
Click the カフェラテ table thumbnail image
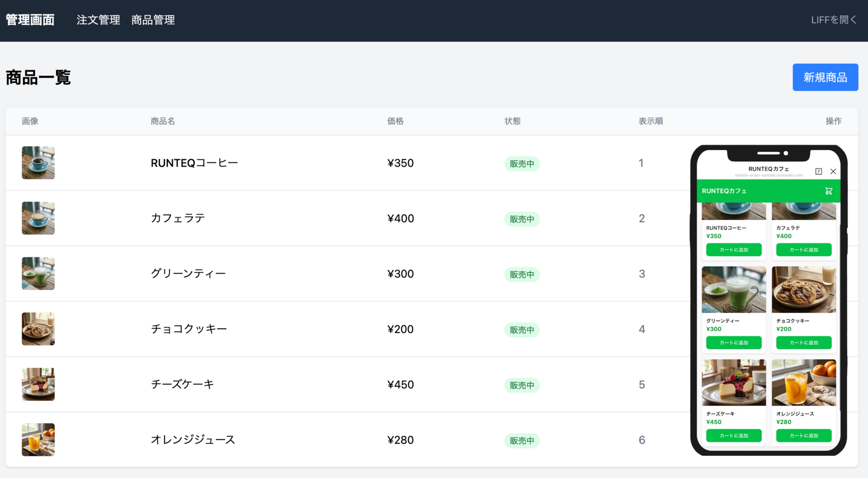[38, 218]
